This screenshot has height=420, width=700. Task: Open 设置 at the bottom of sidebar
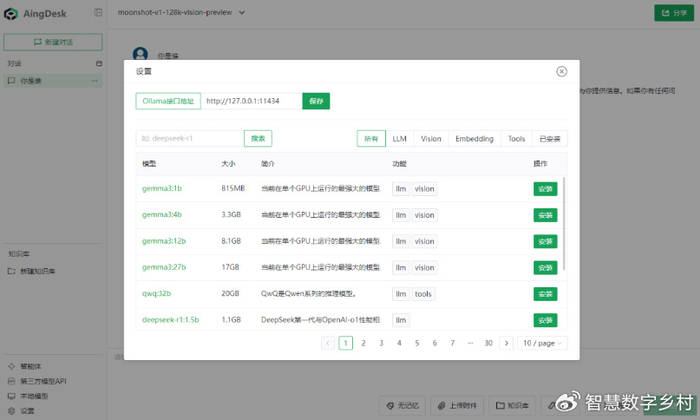click(x=27, y=410)
